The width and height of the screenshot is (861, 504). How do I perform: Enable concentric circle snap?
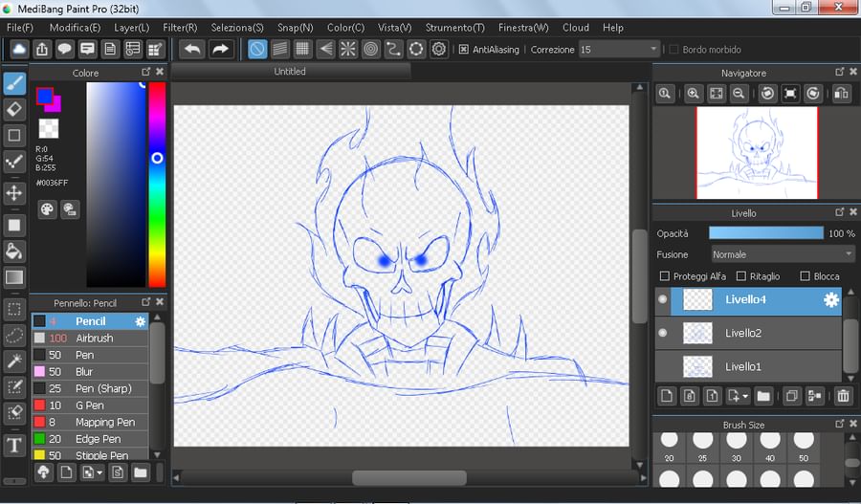(371, 50)
